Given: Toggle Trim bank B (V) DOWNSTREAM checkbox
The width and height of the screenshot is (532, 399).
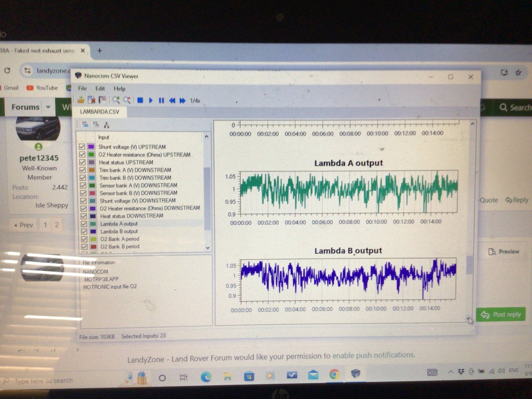Looking at the screenshot, I should coord(83,178).
